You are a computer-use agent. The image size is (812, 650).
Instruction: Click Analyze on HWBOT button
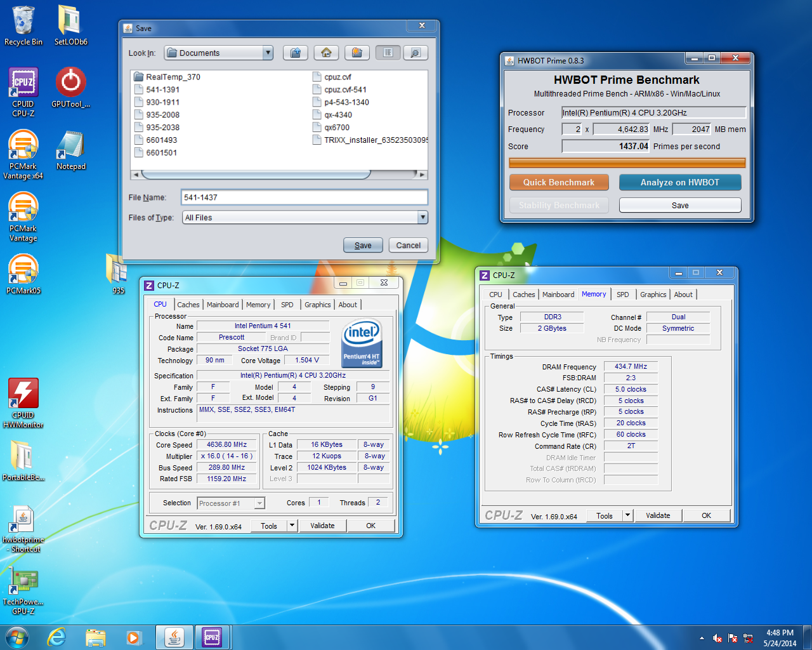680,182
